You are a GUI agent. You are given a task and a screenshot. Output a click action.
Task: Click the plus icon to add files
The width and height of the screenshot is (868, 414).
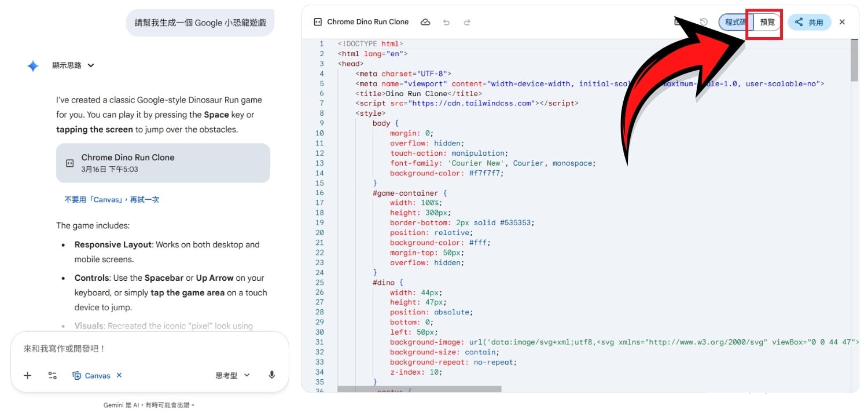(x=27, y=375)
